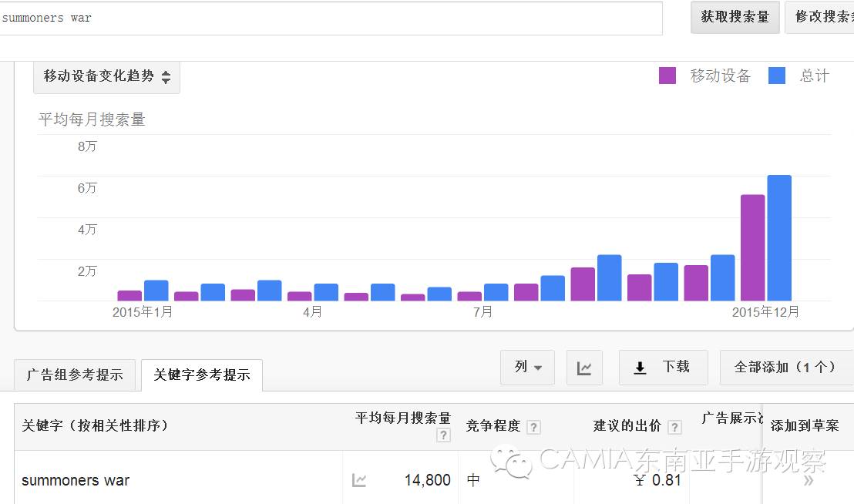Click the ¥ 0.81 suggested bid value
The height and width of the screenshot is (504, 854).
point(658,480)
